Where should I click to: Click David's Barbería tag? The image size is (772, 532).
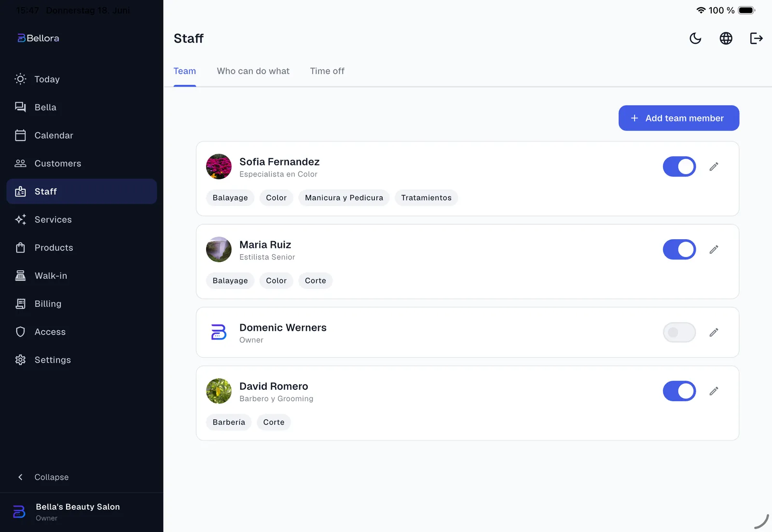(229, 422)
